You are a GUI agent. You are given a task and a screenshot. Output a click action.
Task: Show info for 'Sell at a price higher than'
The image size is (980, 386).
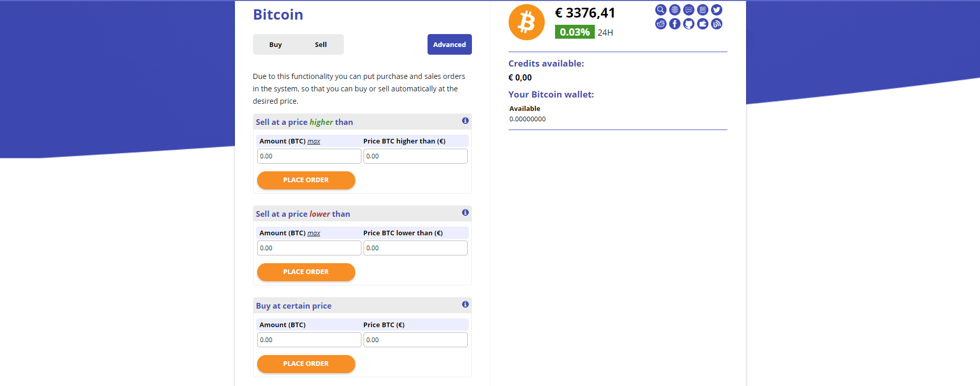click(x=465, y=121)
